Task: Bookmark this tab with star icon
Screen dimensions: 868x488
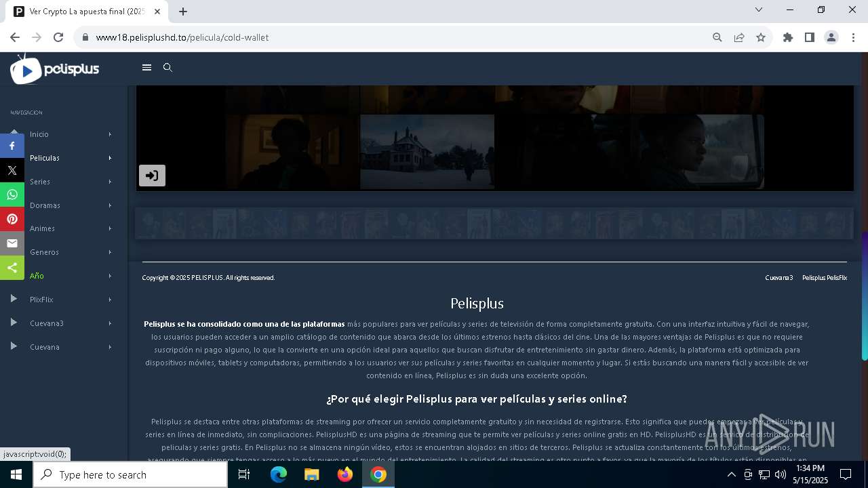Action: click(x=761, y=37)
